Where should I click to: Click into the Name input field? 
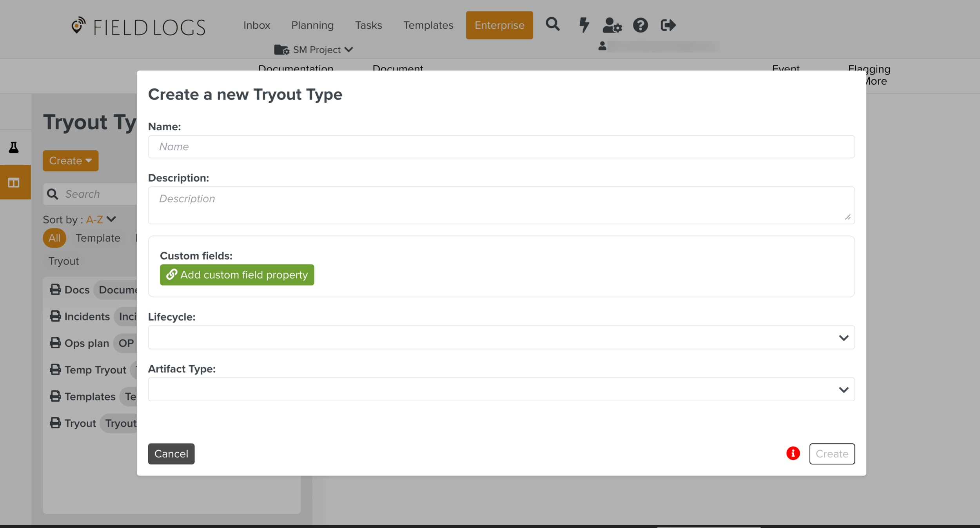pyautogui.click(x=501, y=147)
